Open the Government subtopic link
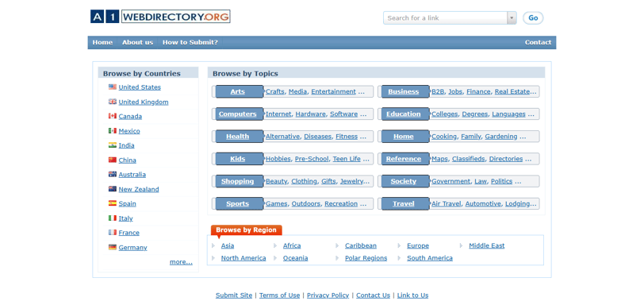 click(x=451, y=181)
